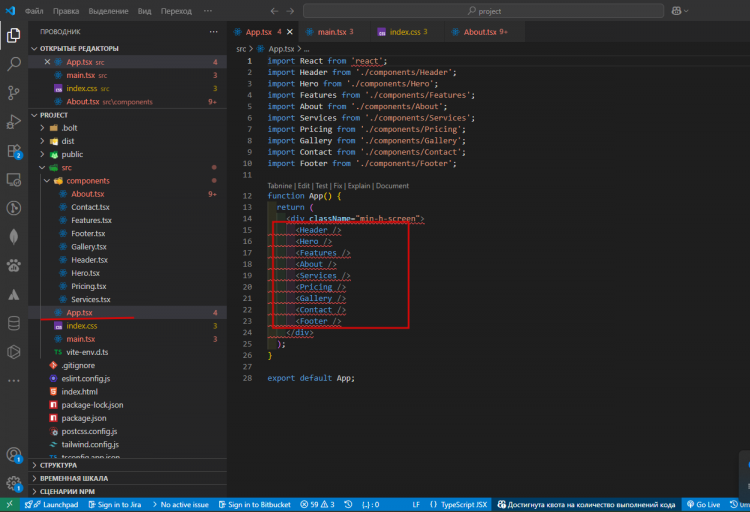Open the Файл menu
This screenshot has width=750, height=512.
(34, 11)
